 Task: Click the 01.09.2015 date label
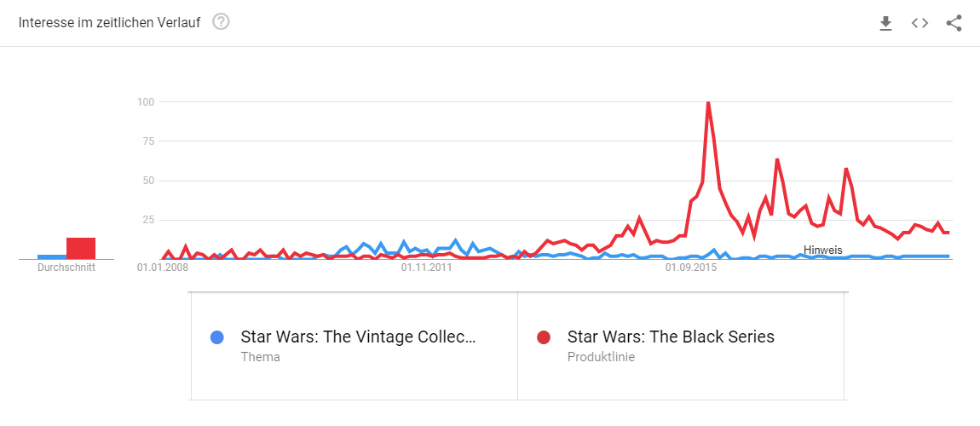coord(691,268)
